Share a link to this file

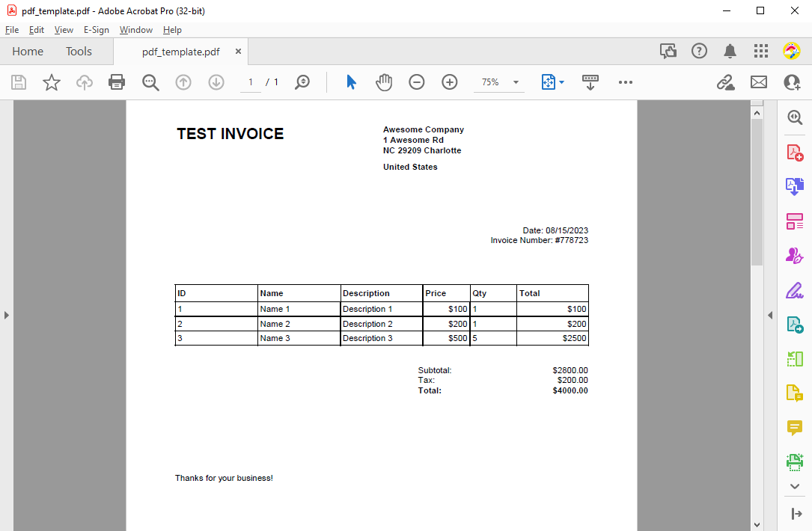[725, 82]
